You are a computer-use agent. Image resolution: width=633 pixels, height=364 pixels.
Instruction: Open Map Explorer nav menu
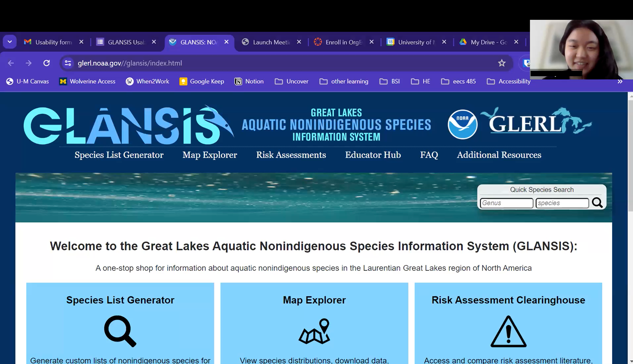click(x=210, y=155)
